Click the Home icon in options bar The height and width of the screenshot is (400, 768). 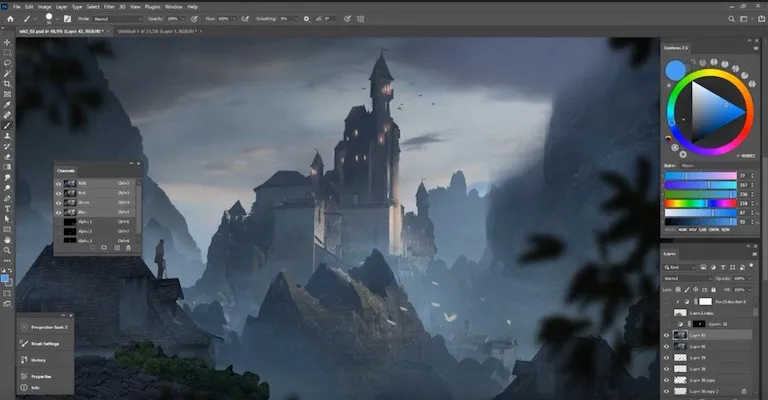[x=8, y=18]
